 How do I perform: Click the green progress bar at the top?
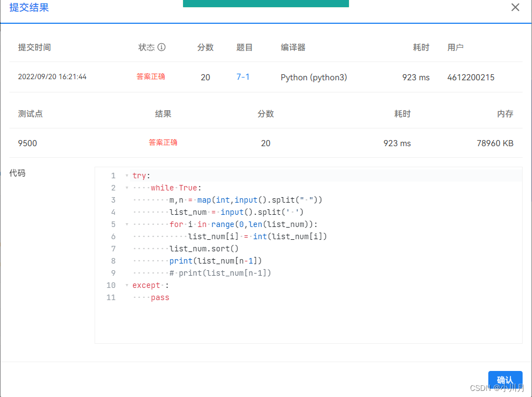coord(265,3)
